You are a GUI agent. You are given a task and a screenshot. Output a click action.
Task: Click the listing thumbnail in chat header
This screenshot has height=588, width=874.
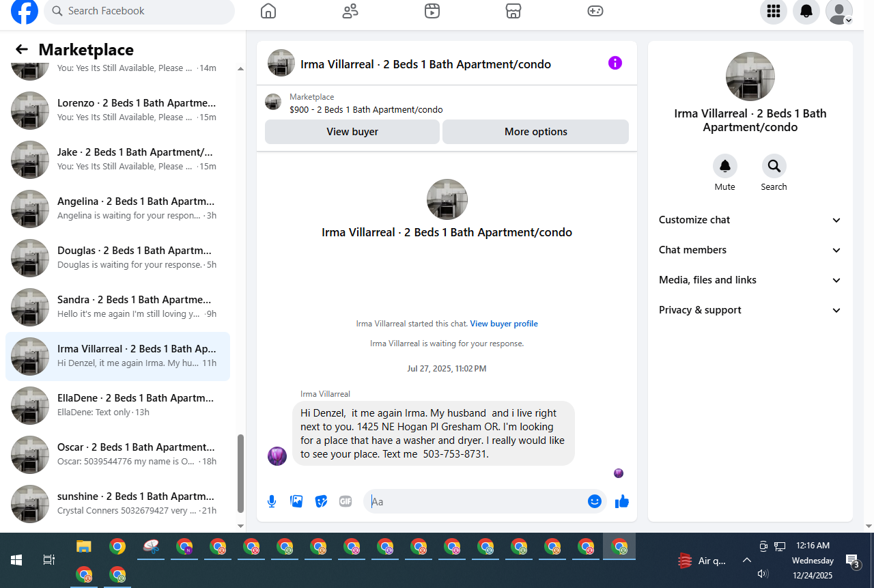(281, 63)
